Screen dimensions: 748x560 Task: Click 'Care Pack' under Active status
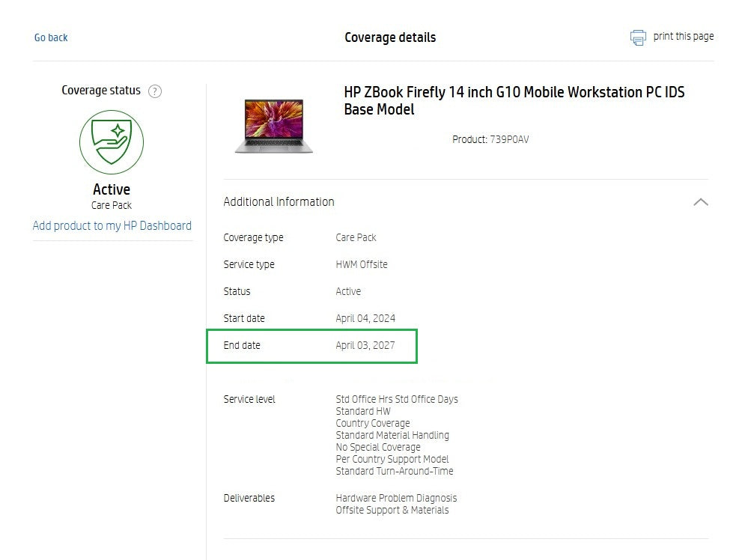(111, 205)
